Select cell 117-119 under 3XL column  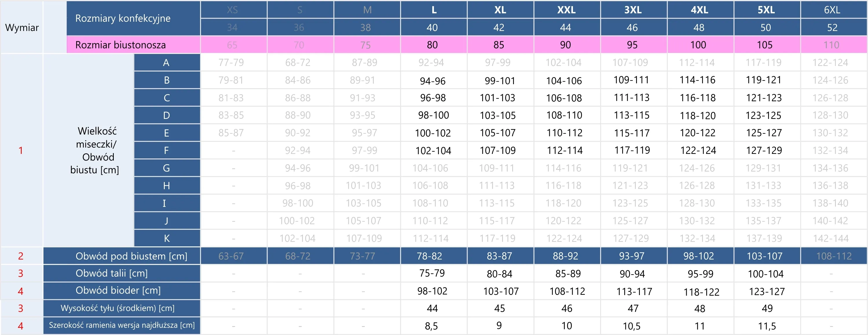point(632,150)
